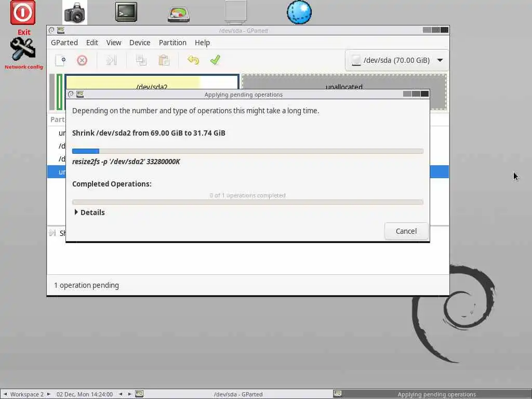Click the completed operations progress bar
Viewport: 532px width, 399px height.
(x=248, y=202)
